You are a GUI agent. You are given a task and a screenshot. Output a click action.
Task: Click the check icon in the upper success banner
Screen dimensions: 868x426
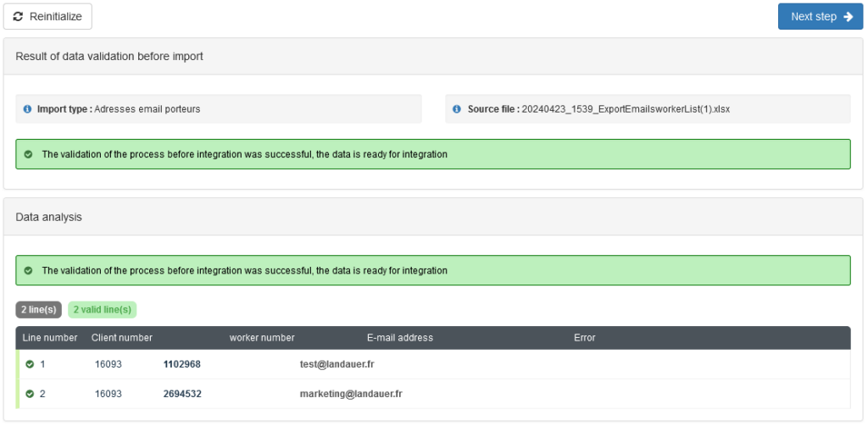(28, 154)
